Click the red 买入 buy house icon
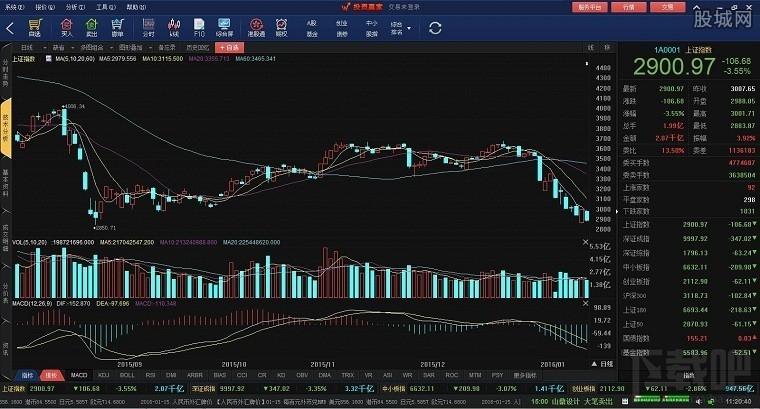This screenshot has width=760, height=409. (x=66, y=28)
